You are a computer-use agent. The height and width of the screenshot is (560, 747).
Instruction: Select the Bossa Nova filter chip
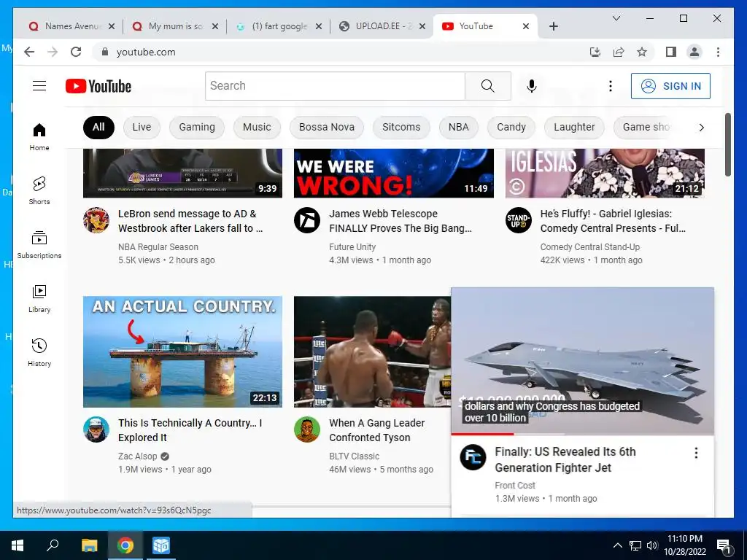(x=326, y=127)
